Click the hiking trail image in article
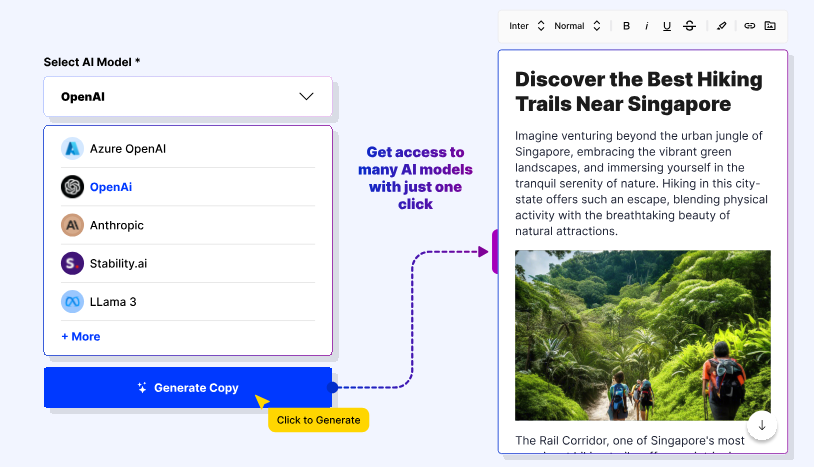814x467 pixels. [x=642, y=335]
